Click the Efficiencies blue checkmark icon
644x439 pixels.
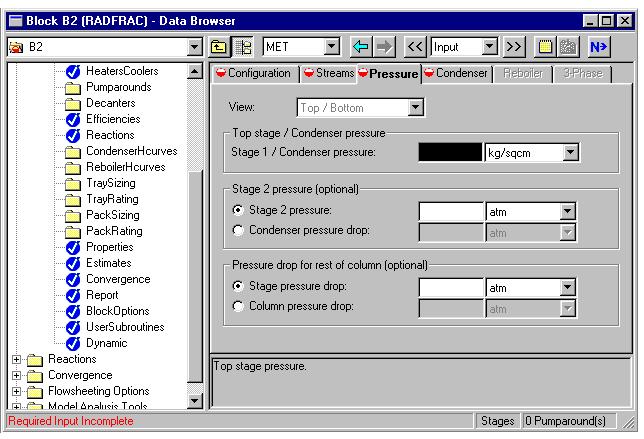[x=73, y=120]
